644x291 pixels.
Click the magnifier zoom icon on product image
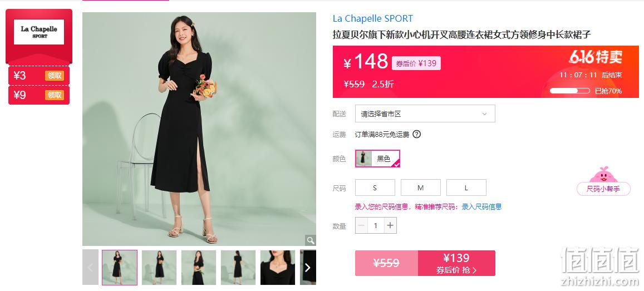point(310,240)
